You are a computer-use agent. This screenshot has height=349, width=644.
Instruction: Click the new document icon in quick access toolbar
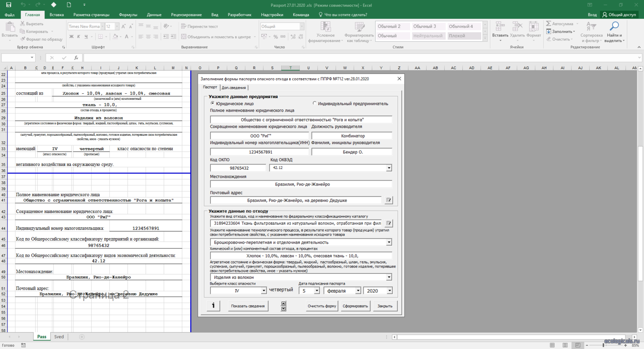(x=69, y=5)
